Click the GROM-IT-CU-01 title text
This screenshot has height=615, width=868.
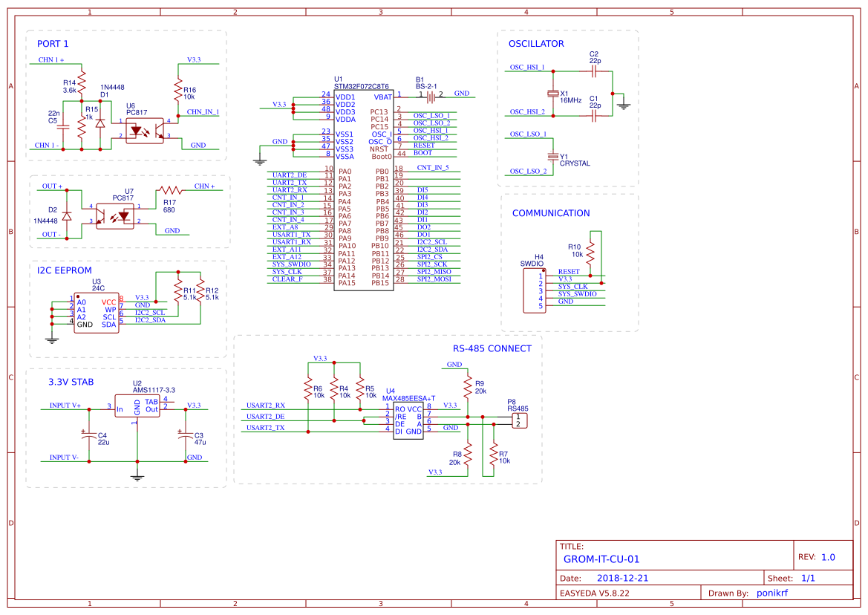pyautogui.click(x=603, y=559)
